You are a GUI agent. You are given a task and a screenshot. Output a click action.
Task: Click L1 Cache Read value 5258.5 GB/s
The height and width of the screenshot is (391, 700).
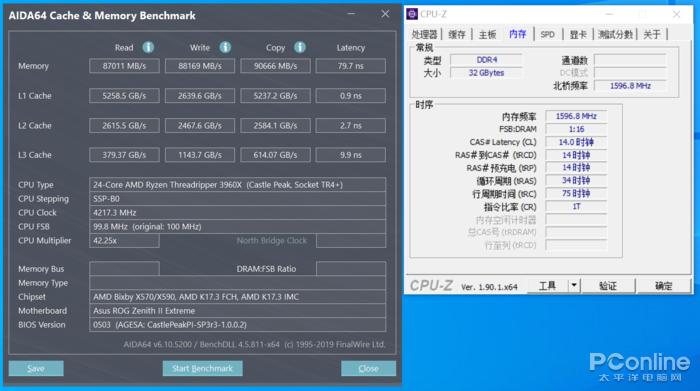124,96
